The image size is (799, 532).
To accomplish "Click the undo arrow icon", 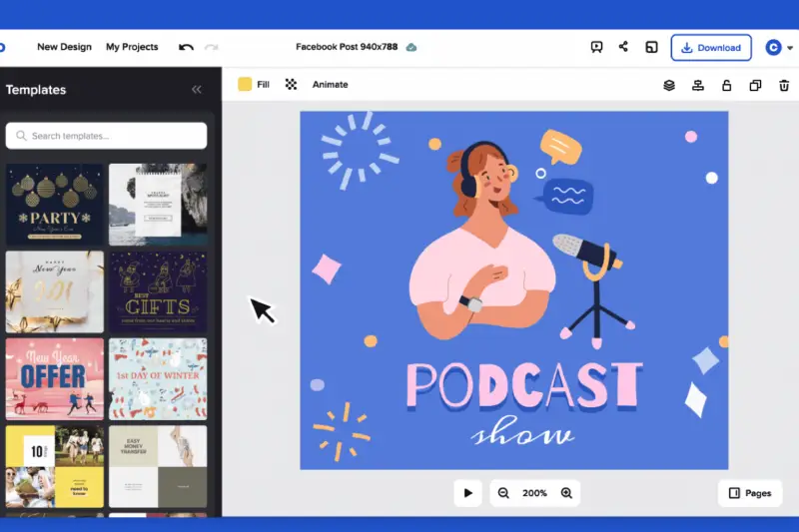I will click(186, 47).
